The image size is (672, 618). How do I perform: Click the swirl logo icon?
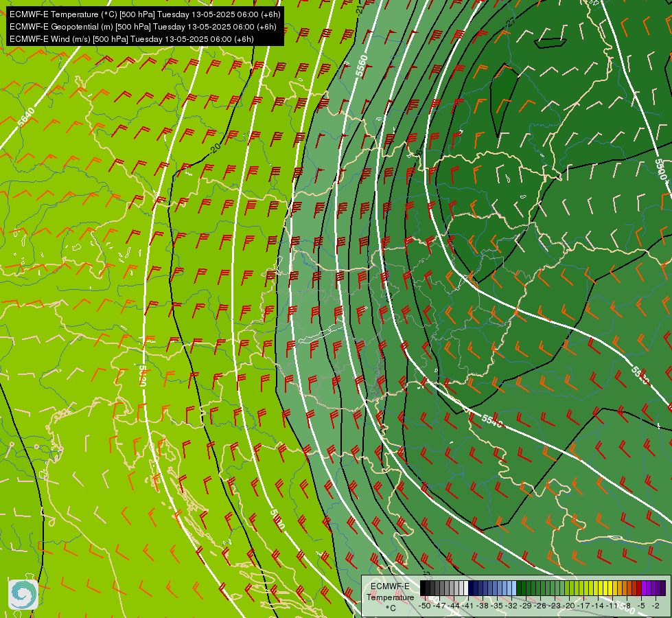point(23,594)
